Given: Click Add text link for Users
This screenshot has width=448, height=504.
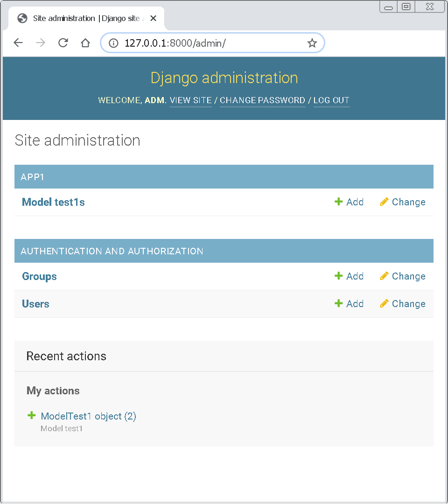Looking at the screenshot, I should (x=355, y=303).
